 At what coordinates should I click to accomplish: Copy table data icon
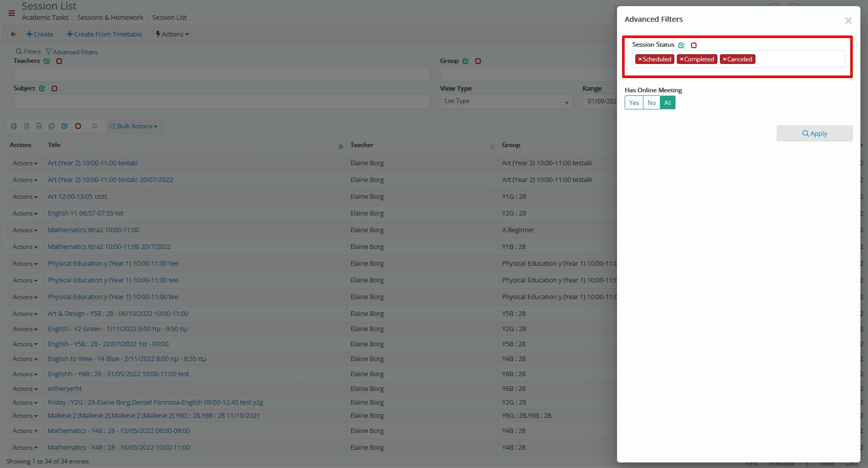(x=51, y=126)
